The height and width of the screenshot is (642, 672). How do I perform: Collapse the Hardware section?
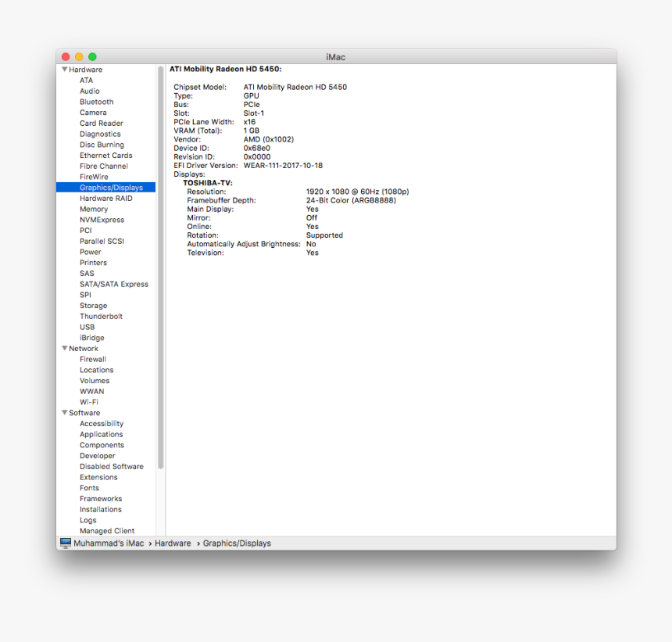tap(64, 69)
